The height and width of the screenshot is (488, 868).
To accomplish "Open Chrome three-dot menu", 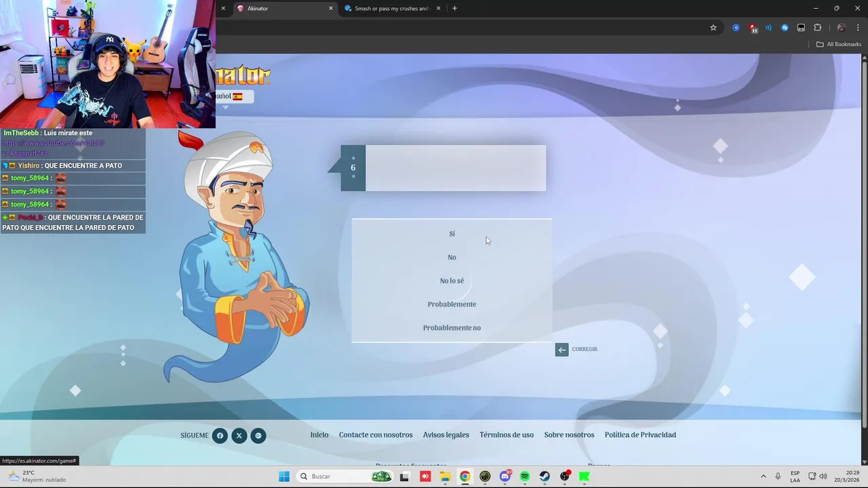I will click(858, 28).
